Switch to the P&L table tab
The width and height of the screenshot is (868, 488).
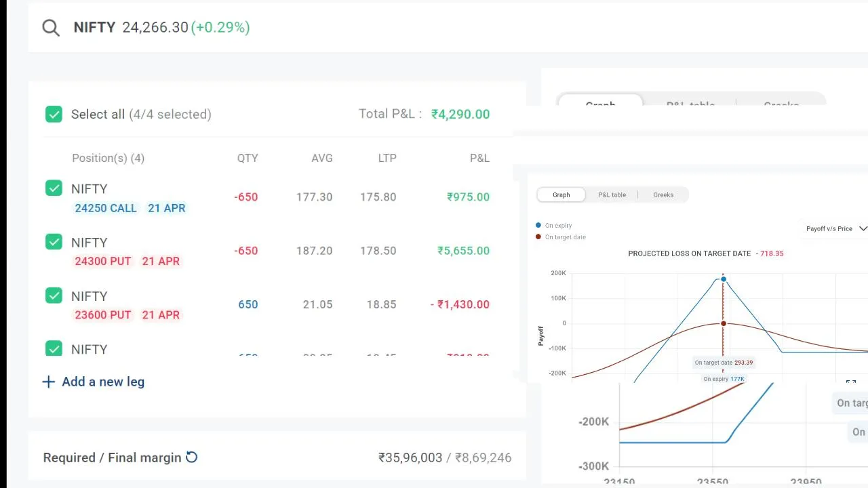click(612, 195)
